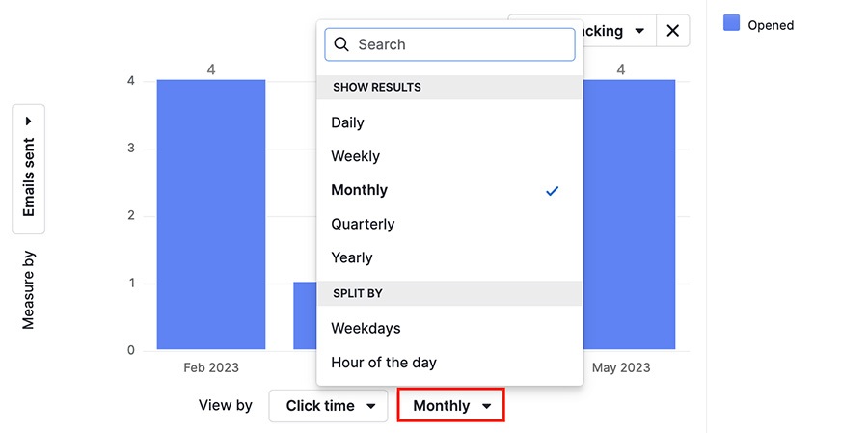Split results by Weekdays
Image resolution: width=868 pixels, height=433 pixels.
coord(366,328)
